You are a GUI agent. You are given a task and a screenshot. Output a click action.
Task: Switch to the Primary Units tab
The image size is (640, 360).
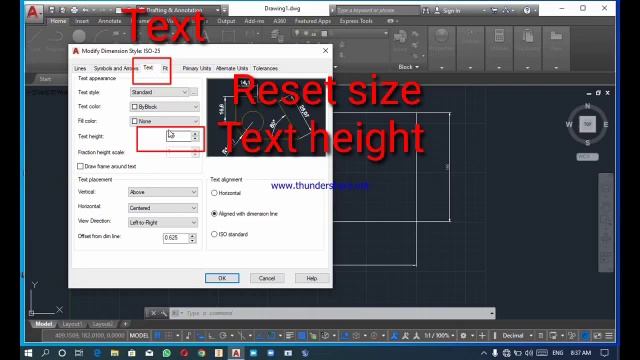coord(197,68)
